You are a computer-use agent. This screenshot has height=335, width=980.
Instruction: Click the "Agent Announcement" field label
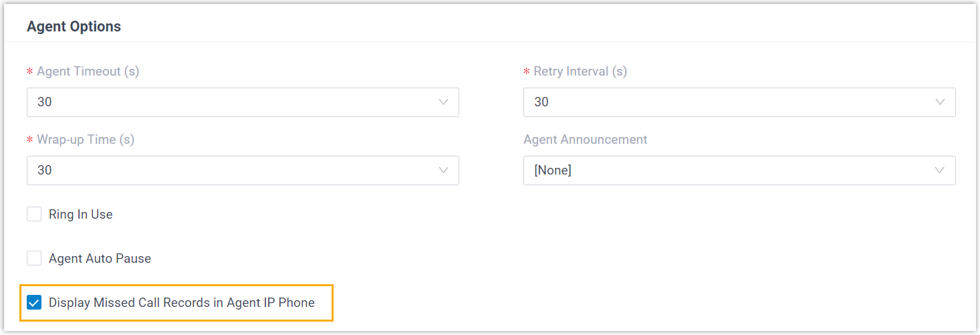click(586, 140)
